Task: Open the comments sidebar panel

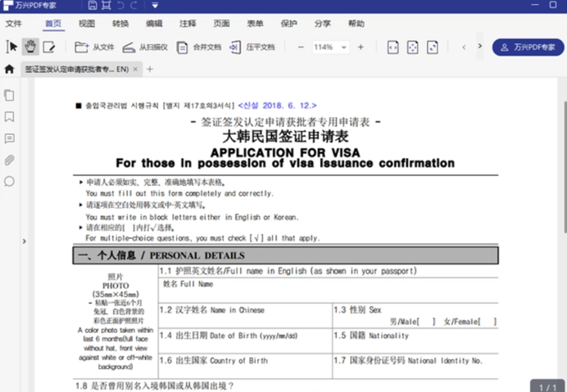Action: click(9, 138)
